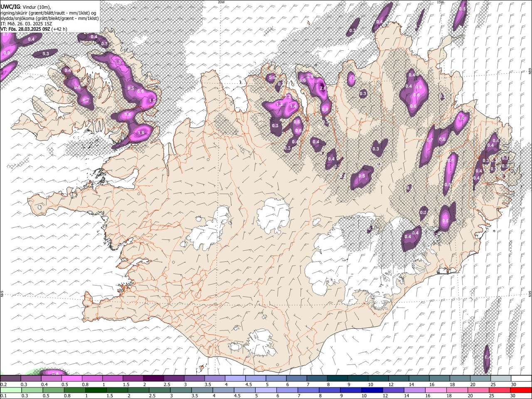Click the 'IT: Mið. 26. 03. 2025 15Z' initial time
Image resolution: width=532 pixels, height=399 pixels.
26,24
